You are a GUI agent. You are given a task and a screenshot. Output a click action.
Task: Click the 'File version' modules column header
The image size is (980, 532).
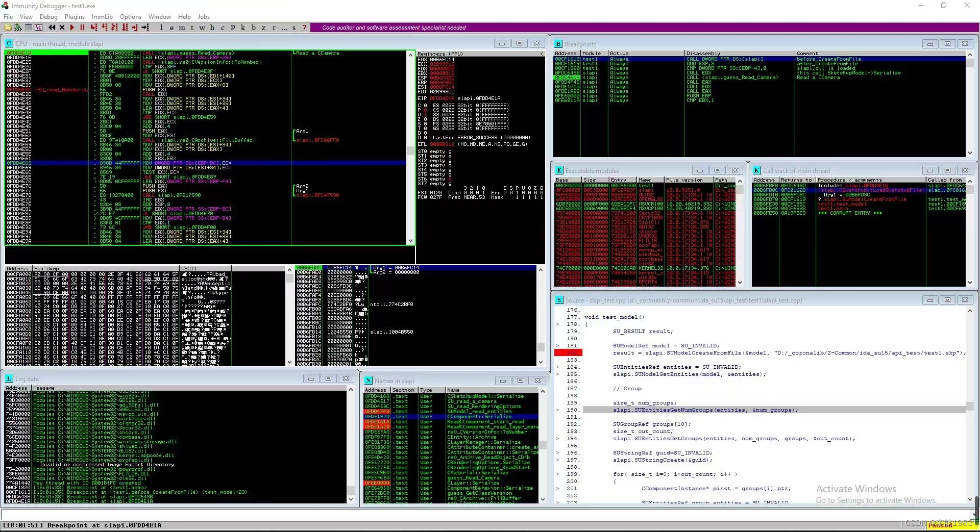689,180
